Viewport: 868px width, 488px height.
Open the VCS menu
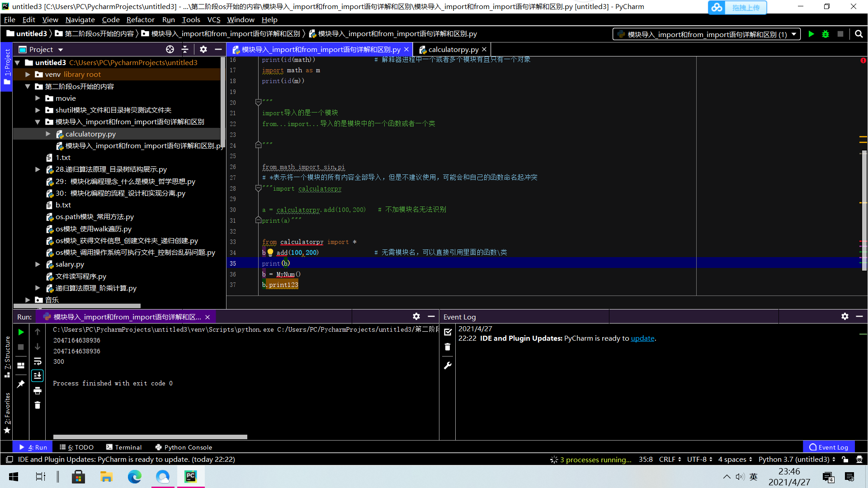click(214, 19)
